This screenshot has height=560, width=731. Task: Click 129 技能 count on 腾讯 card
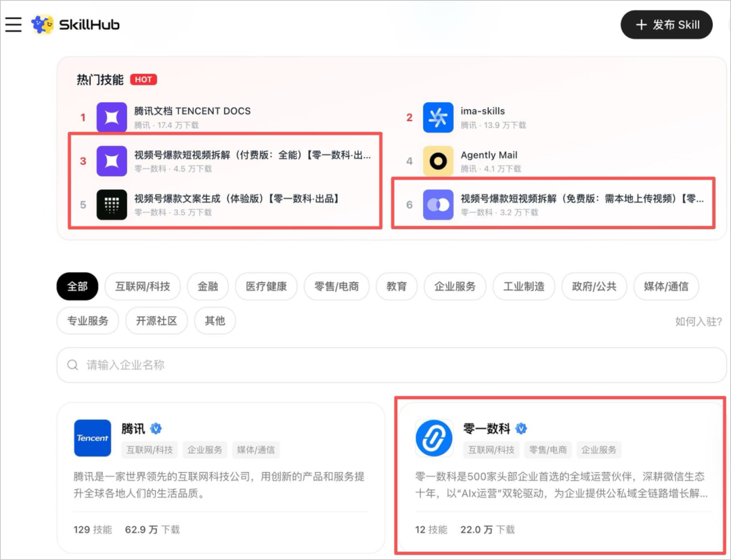point(93,530)
